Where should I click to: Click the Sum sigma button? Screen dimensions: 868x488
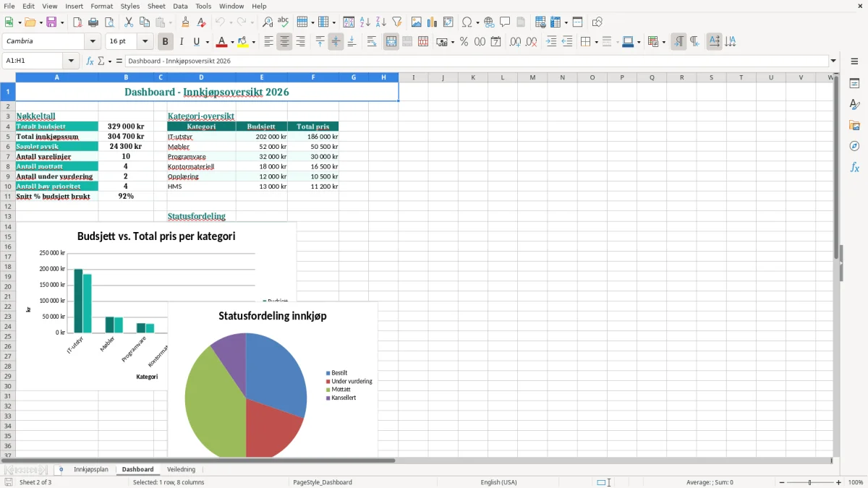[101, 61]
